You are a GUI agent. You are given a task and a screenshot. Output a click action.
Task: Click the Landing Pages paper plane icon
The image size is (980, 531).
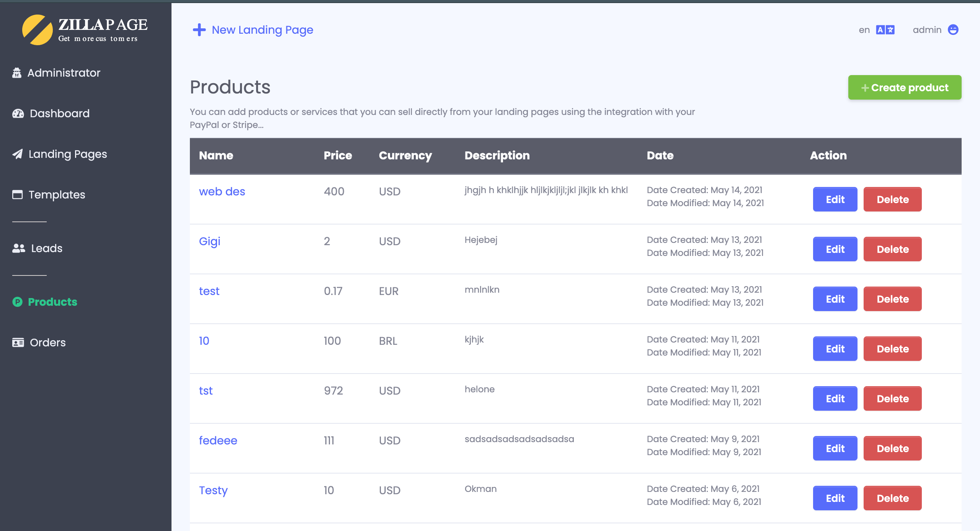[18, 154]
